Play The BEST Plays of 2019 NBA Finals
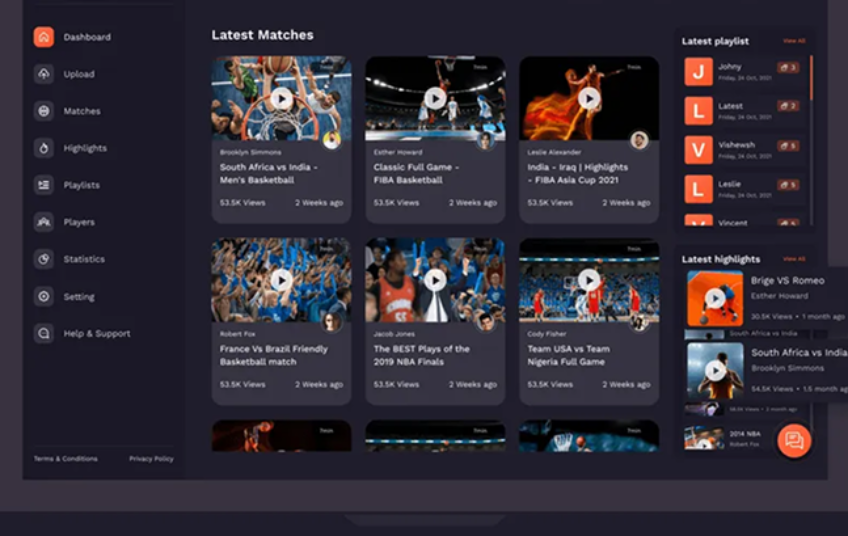 tap(435, 280)
